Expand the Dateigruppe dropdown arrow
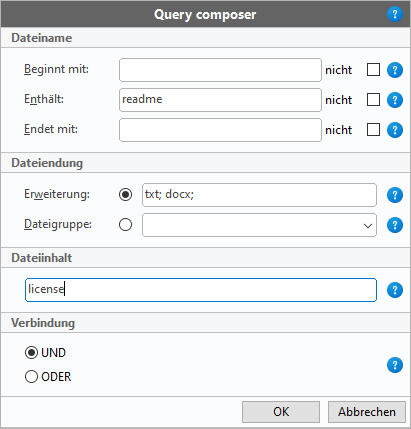411x429 pixels. pyautogui.click(x=368, y=226)
